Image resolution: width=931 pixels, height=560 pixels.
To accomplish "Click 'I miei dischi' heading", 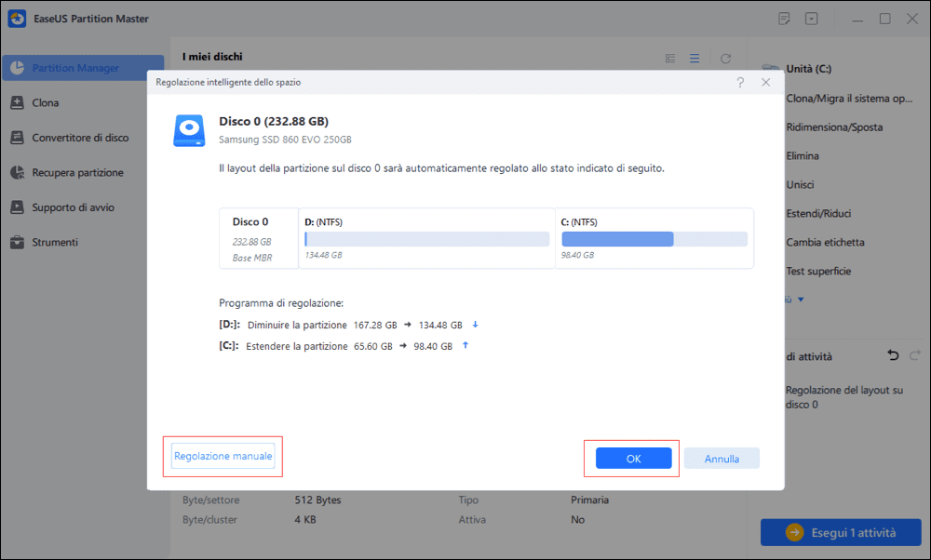I will (x=212, y=57).
